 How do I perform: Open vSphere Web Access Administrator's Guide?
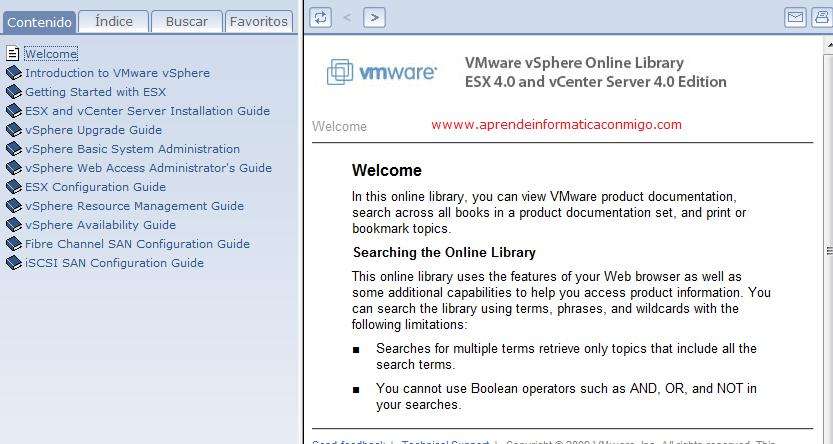pyautogui.click(x=148, y=168)
